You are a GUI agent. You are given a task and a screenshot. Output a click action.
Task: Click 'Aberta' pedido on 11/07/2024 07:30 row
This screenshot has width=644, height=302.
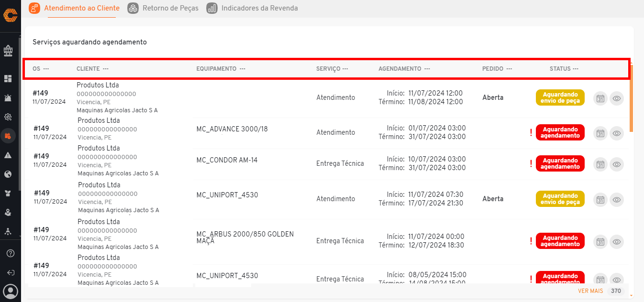493,199
